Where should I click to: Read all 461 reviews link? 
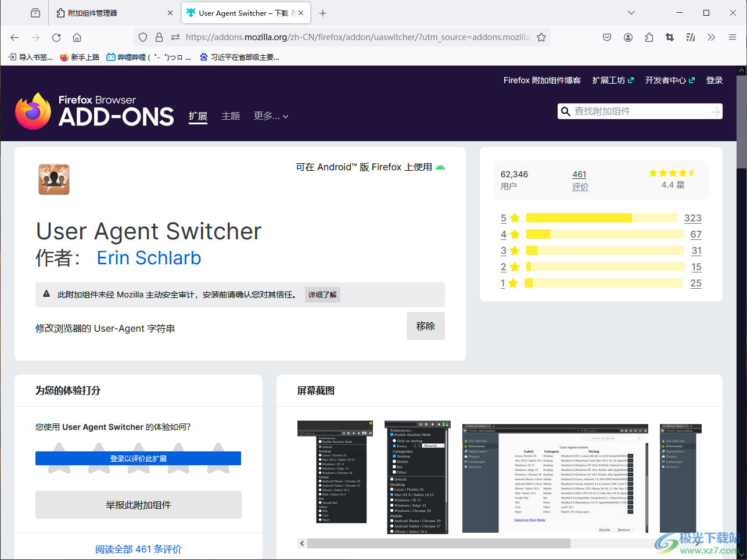[x=138, y=549]
